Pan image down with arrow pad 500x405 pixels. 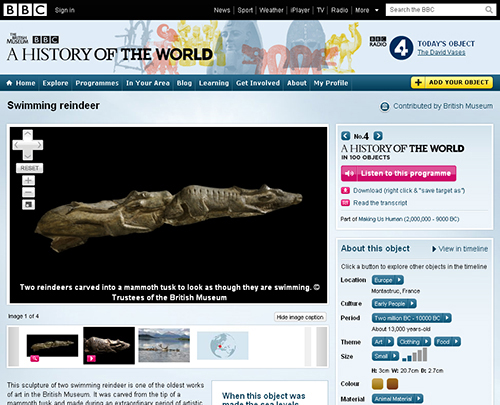pos(28,155)
